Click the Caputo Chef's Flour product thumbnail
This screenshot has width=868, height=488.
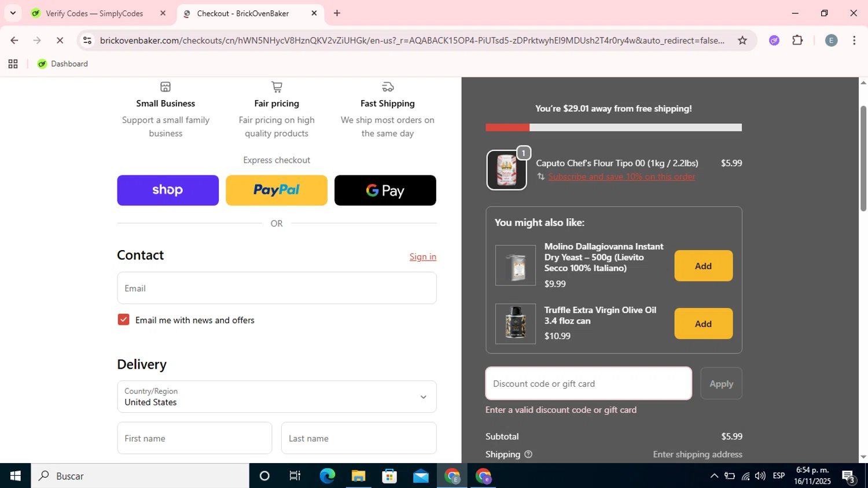tap(506, 170)
